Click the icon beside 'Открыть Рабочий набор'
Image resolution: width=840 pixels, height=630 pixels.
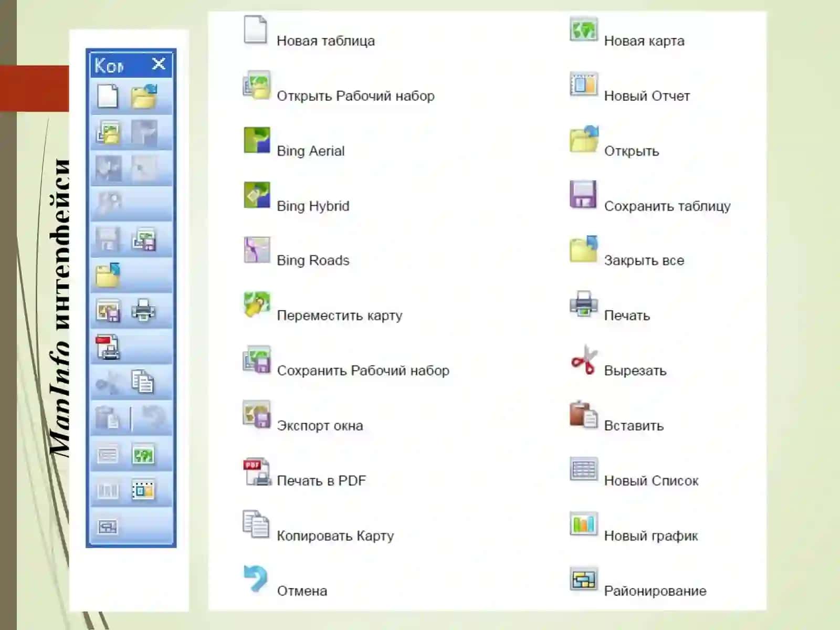(x=256, y=85)
